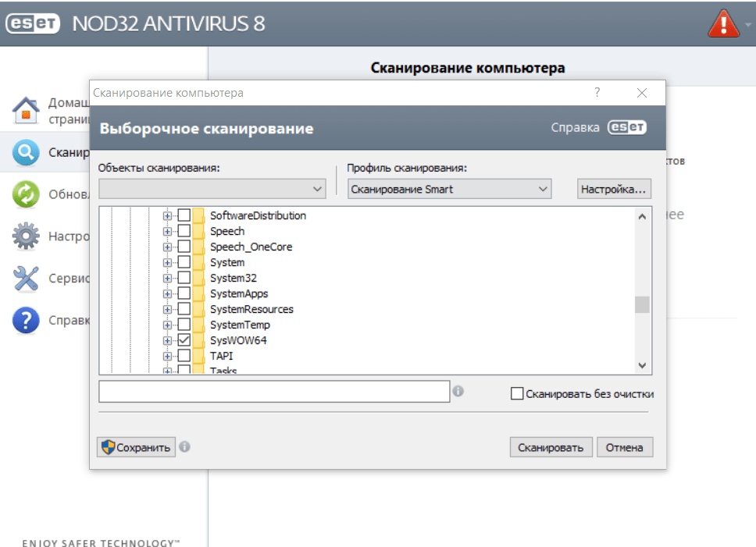Image resolution: width=756 pixels, height=547 pixels.
Task: Open the Home page house icon
Action: (26, 110)
